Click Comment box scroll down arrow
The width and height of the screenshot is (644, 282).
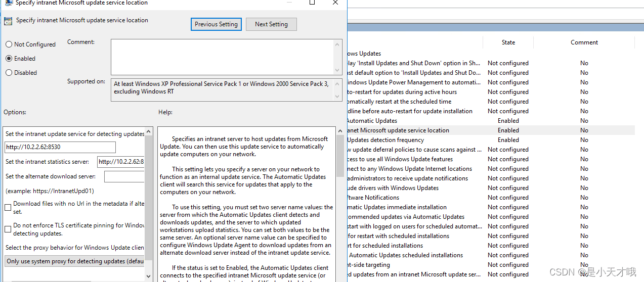coord(338,70)
